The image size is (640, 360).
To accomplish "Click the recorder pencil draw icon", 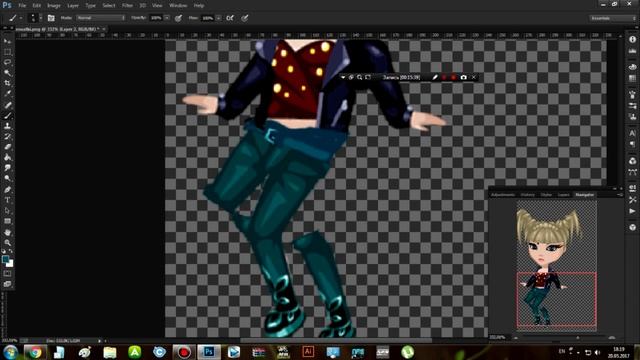I will click(435, 77).
